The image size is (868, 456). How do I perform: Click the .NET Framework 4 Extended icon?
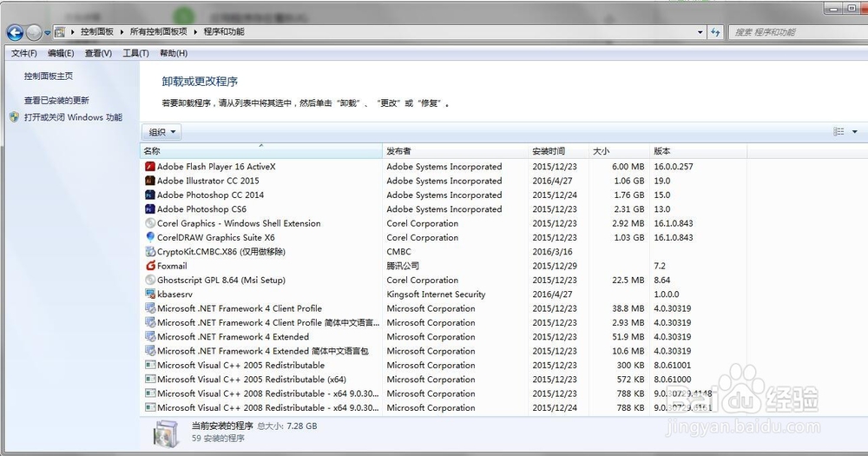coord(150,337)
